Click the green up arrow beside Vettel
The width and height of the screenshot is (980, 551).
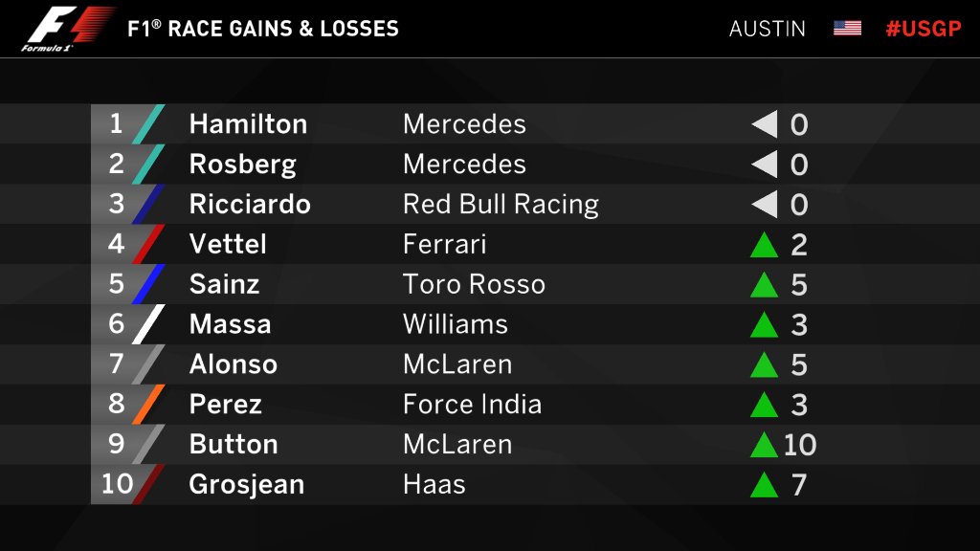click(x=764, y=246)
